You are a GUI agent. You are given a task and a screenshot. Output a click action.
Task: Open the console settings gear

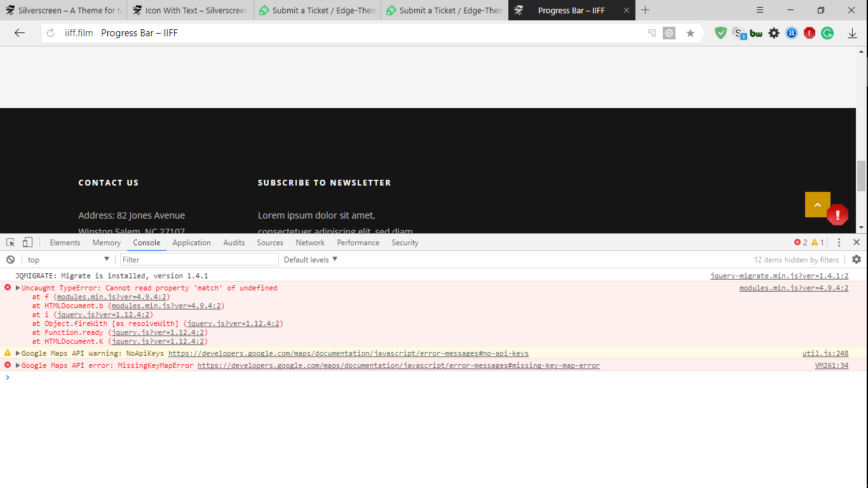pyautogui.click(x=856, y=259)
